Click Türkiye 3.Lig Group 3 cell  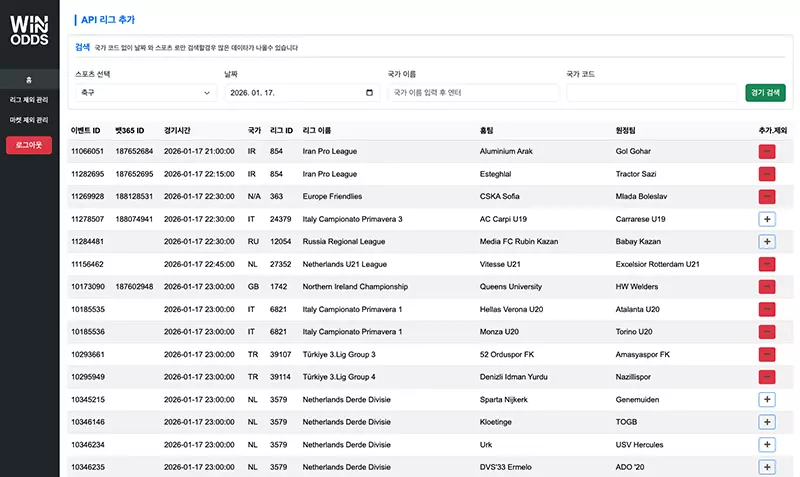coord(339,355)
